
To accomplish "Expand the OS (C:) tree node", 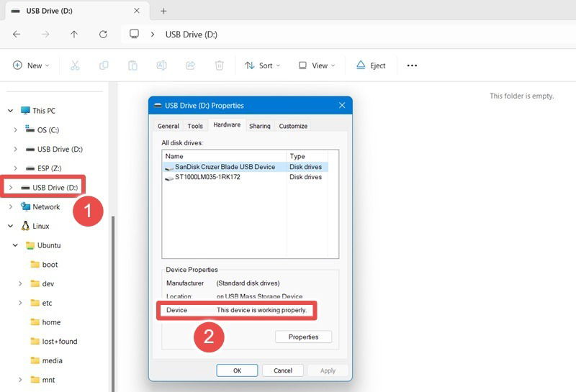I will coord(16,130).
